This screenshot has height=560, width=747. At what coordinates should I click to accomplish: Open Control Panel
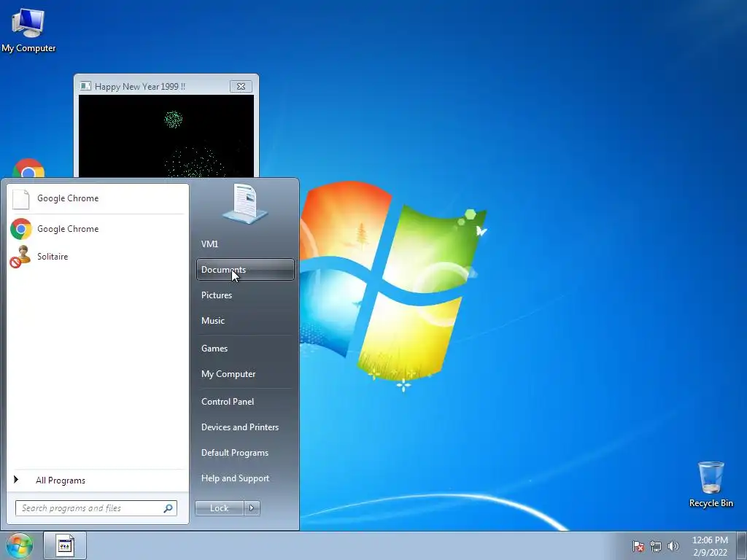tap(245, 402)
